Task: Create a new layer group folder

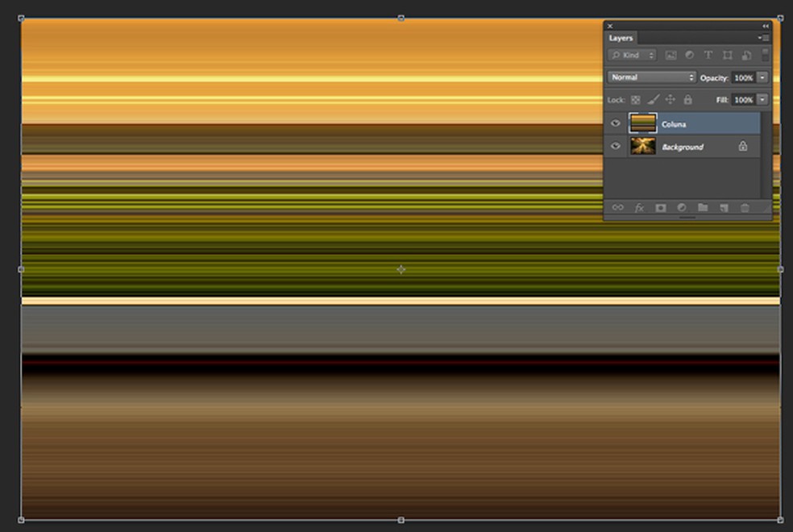Action: point(703,208)
